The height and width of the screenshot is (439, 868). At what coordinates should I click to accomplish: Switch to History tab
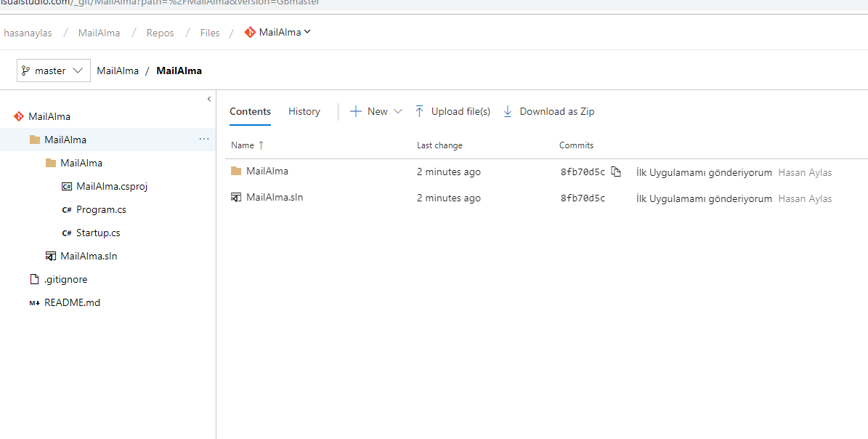[x=304, y=111]
